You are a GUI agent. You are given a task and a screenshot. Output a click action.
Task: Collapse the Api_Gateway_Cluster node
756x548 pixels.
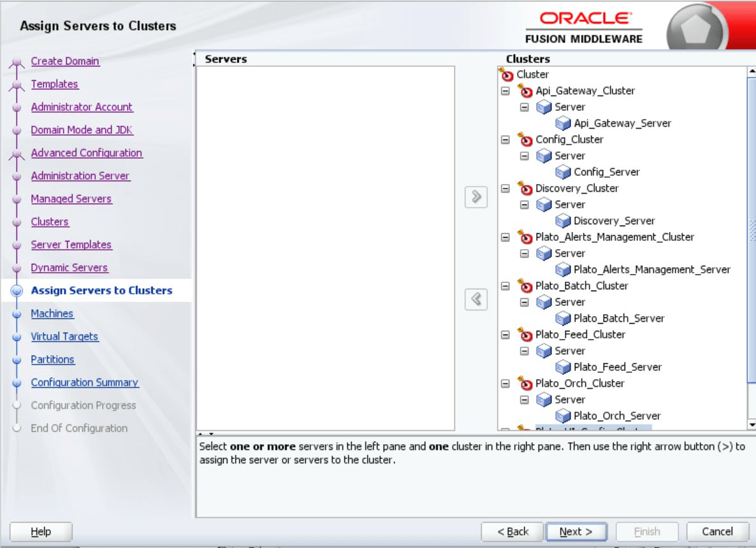tap(505, 90)
